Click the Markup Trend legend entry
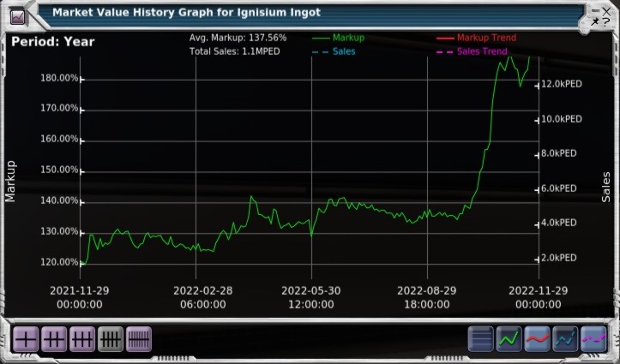The image size is (620, 364). tap(477, 38)
